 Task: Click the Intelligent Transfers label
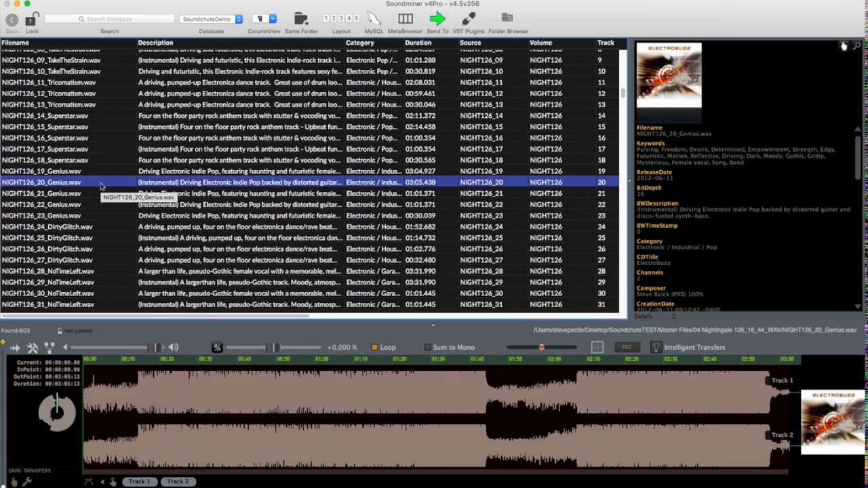(x=694, y=348)
